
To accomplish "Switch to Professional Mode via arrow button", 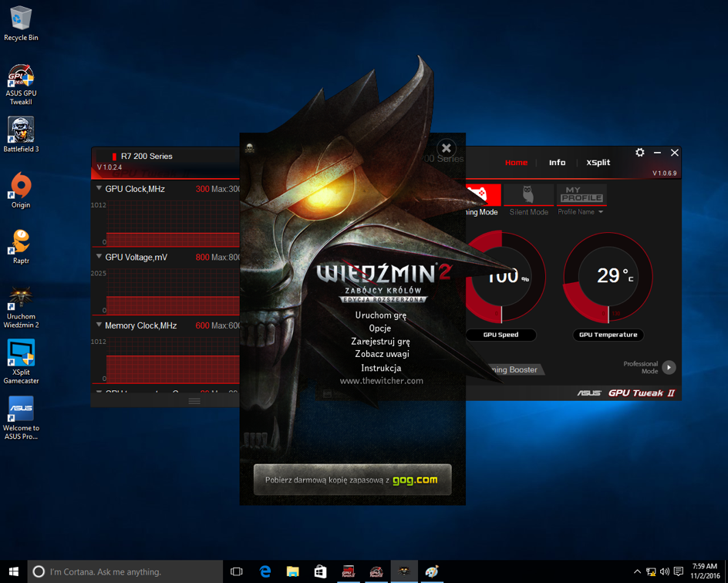I will (x=669, y=368).
